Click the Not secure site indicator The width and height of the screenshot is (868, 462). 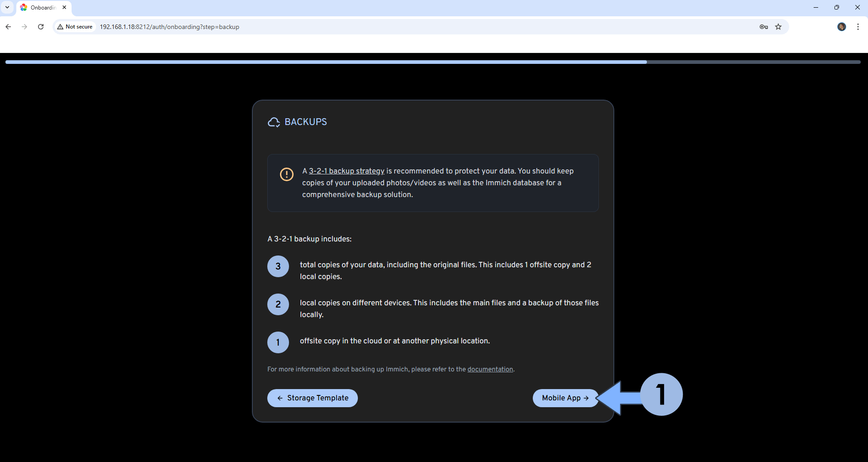click(x=75, y=27)
